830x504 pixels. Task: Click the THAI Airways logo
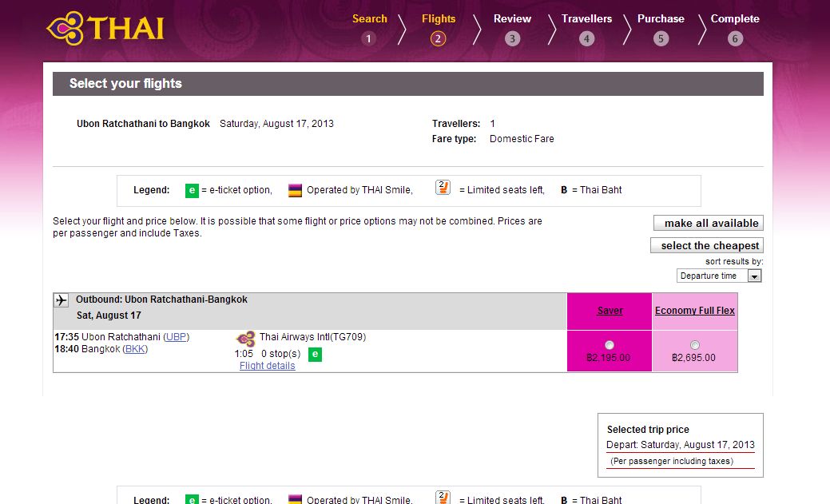click(x=105, y=28)
